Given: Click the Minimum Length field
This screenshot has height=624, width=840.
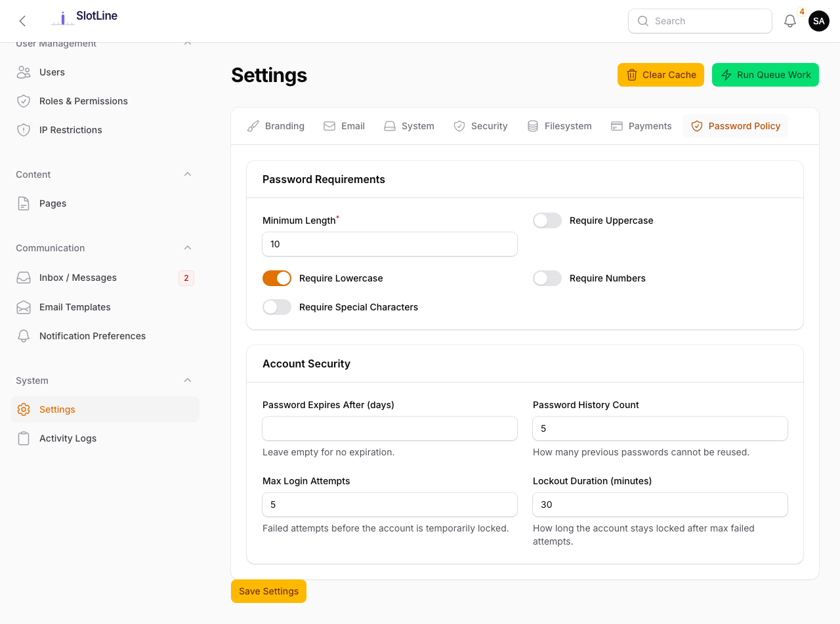Looking at the screenshot, I should (390, 244).
